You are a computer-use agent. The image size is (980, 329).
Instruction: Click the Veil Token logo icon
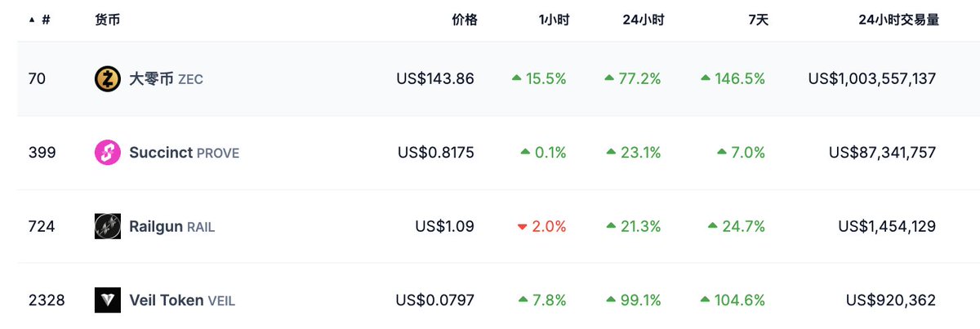[x=108, y=300]
